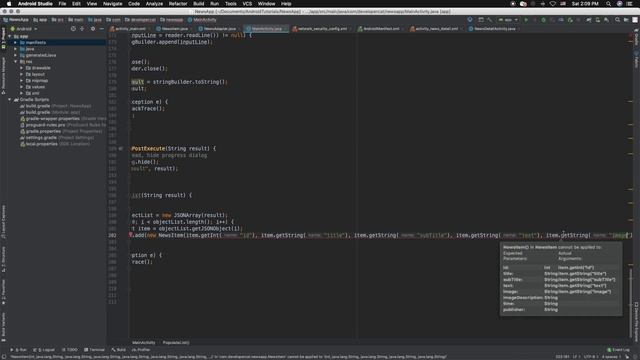
Task: Click the scroll-from-source target icon
Action: (73, 29)
